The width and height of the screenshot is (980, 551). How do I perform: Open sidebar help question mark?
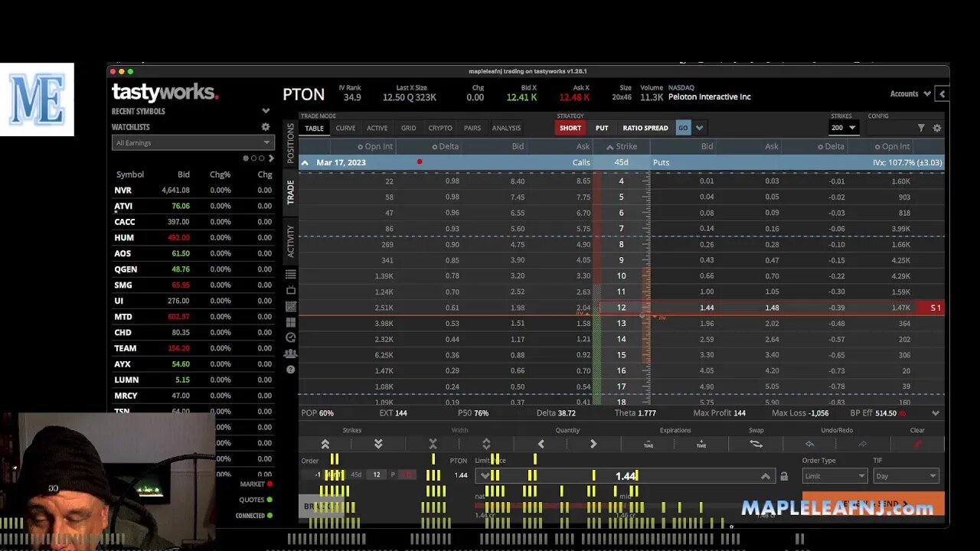(290, 370)
